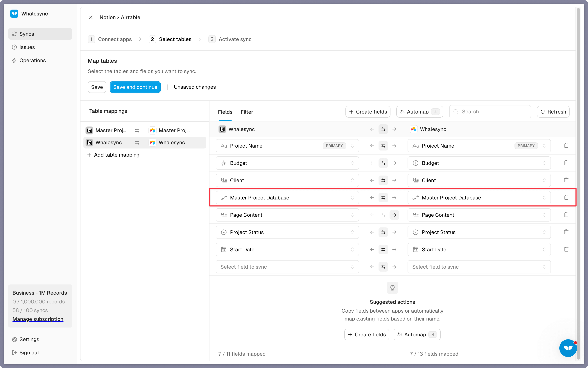Set Budget sync direction to left arrow
The width and height of the screenshot is (588, 368).
[372, 163]
